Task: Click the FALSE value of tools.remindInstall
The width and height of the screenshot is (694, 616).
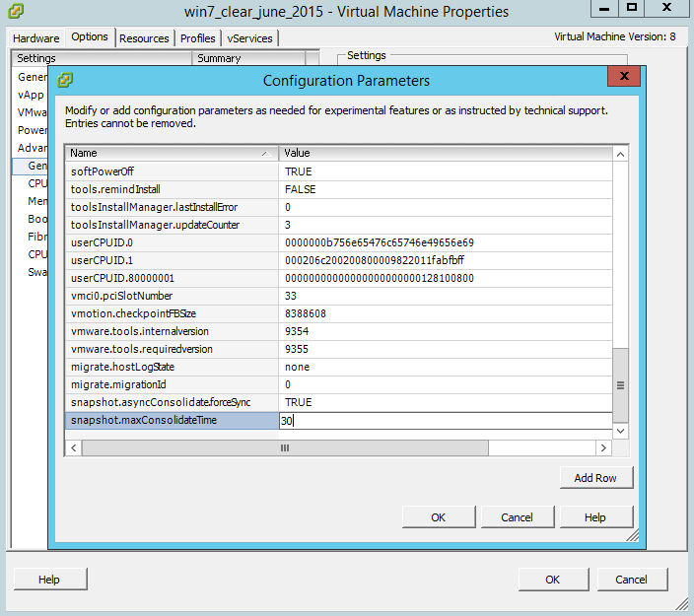Action: coord(300,189)
